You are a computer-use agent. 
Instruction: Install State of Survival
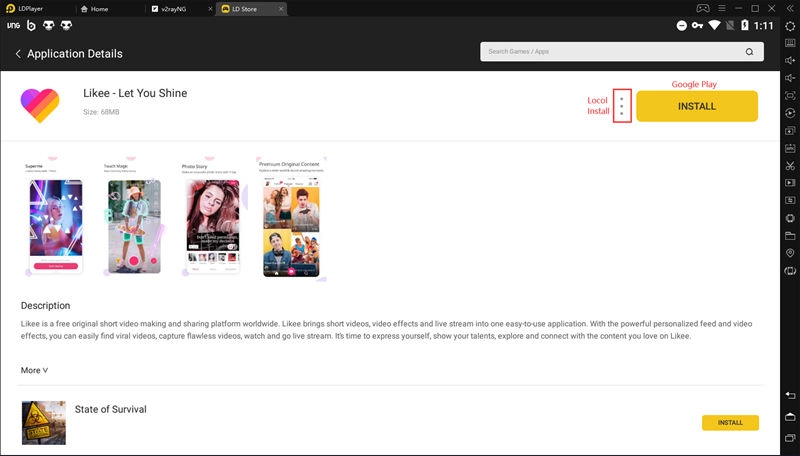tap(730, 422)
